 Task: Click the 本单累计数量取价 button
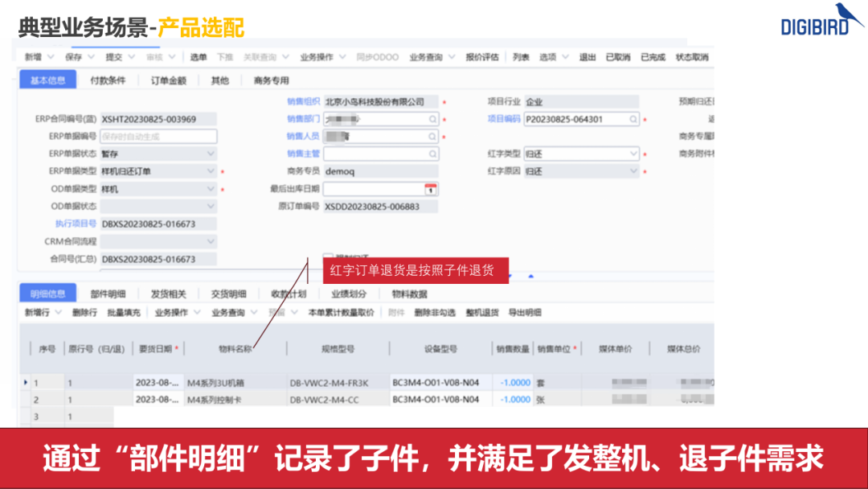click(341, 312)
